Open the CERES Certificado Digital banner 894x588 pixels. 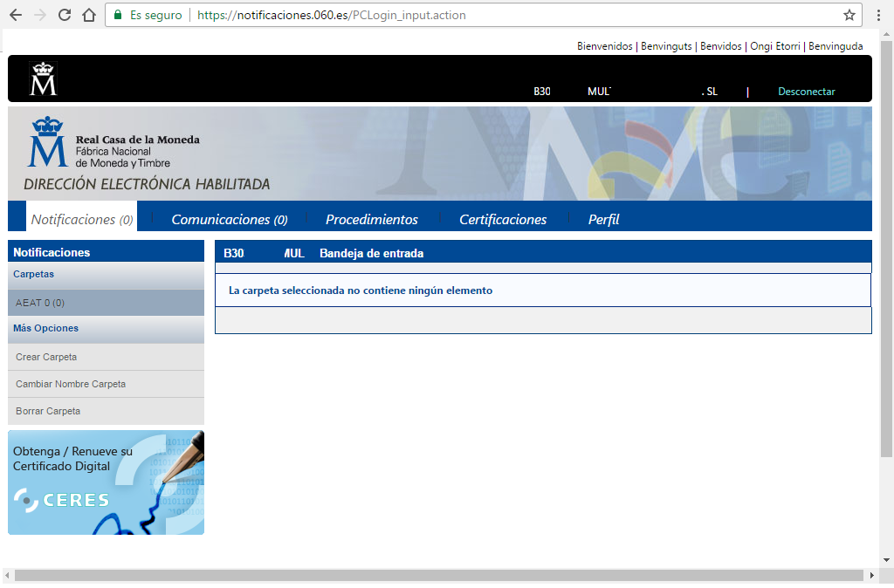coord(106,482)
